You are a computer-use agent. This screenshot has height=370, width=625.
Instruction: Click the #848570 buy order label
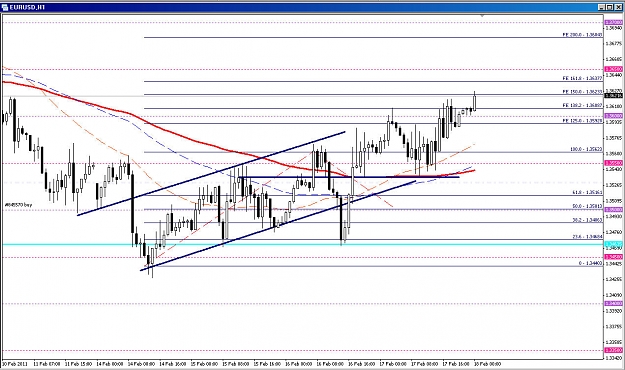(18, 205)
